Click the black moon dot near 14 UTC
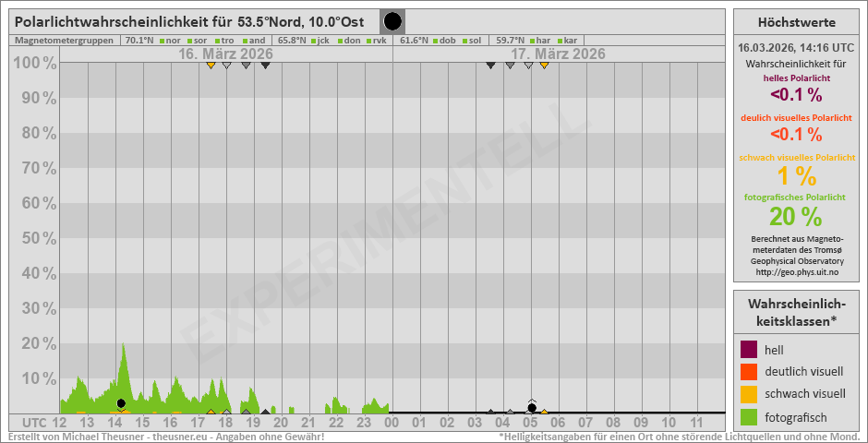 pyautogui.click(x=121, y=403)
